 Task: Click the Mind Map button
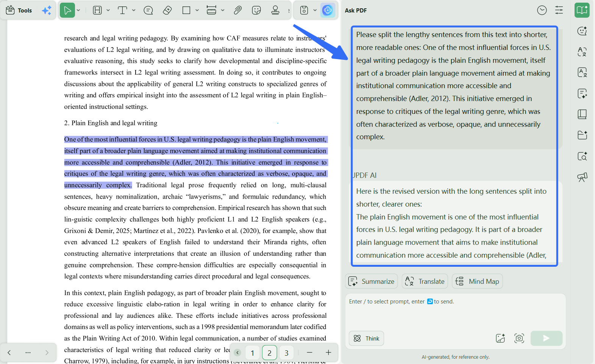click(477, 281)
